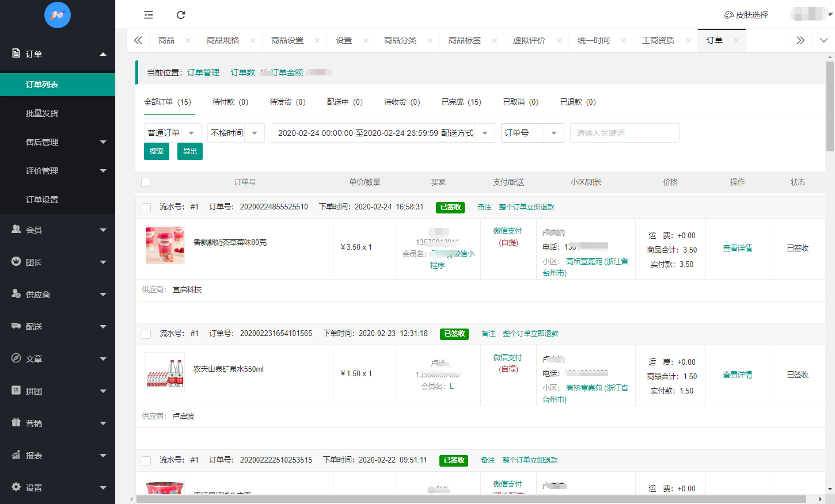Click the 团长 icon in sidebar
Image resolution: width=835 pixels, height=504 pixels.
(16, 261)
